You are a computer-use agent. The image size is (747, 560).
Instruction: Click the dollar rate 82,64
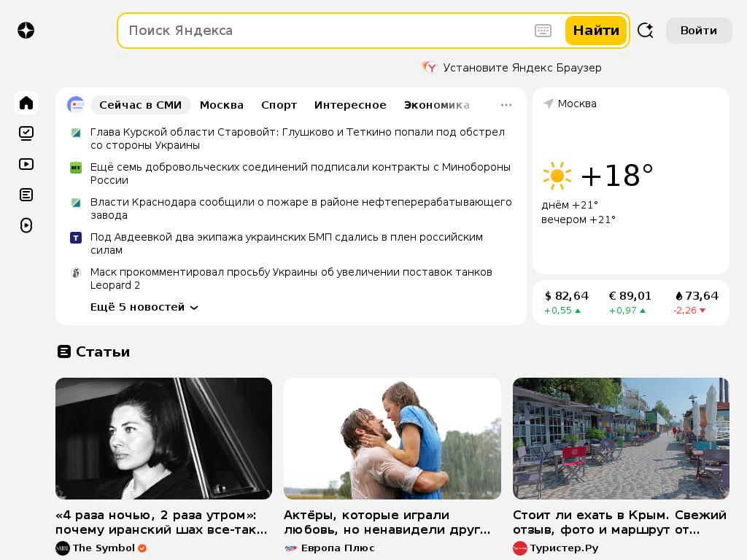tap(566, 296)
